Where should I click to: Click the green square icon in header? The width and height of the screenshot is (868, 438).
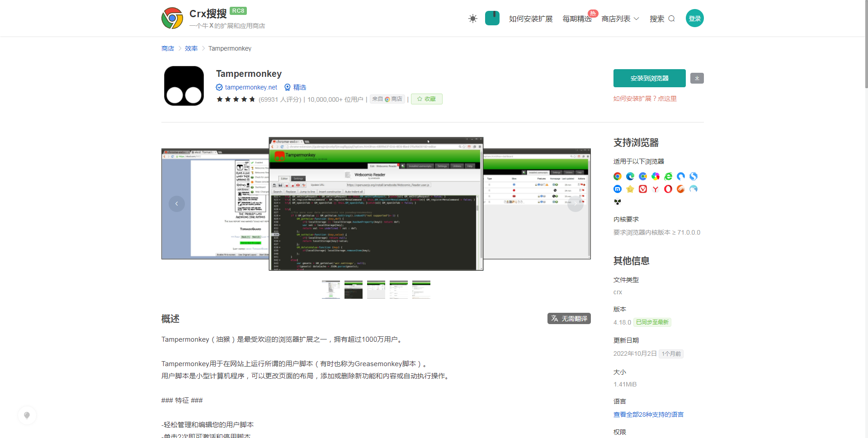(492, 18)
